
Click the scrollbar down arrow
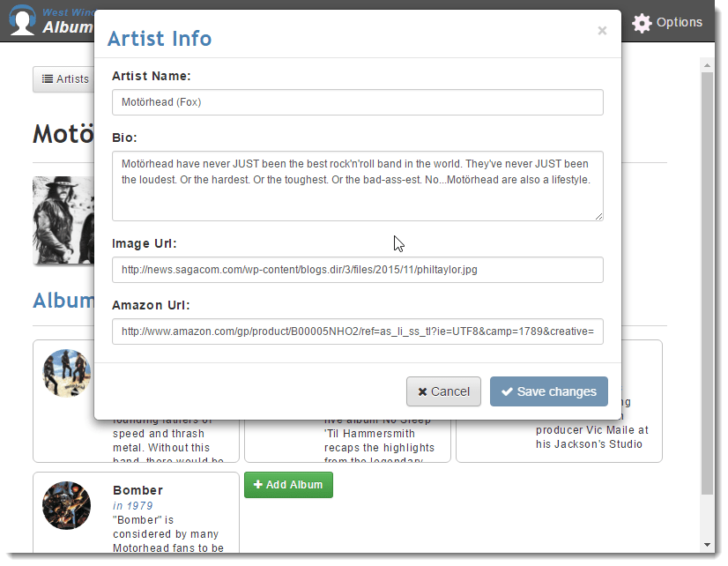707,545
